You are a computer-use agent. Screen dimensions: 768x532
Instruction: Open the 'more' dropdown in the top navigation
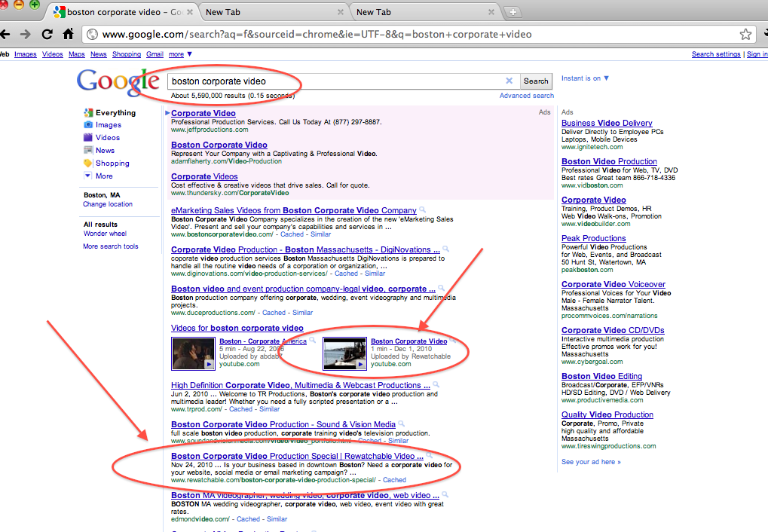coord(180,54)
